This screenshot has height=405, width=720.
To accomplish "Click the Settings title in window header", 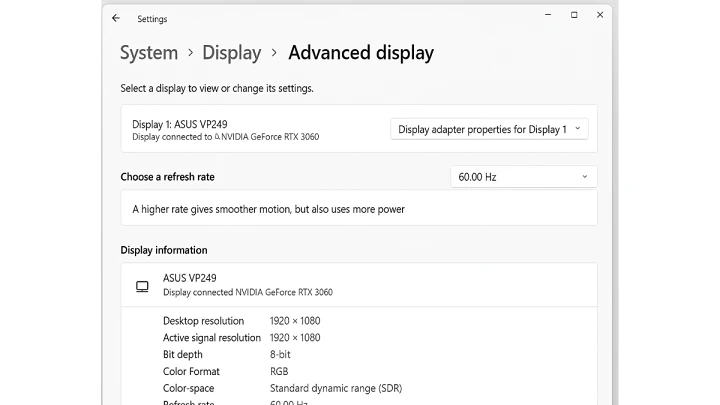I will (152, 19).
